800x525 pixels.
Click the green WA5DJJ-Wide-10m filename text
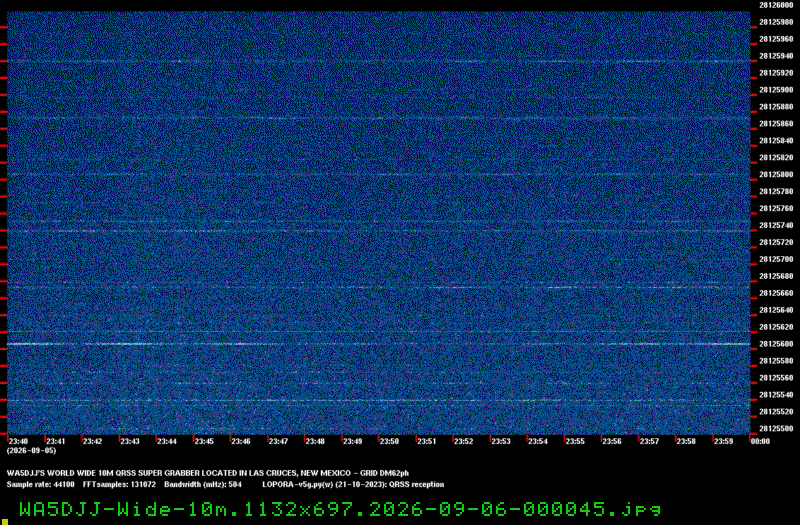(x=340, y=509)
